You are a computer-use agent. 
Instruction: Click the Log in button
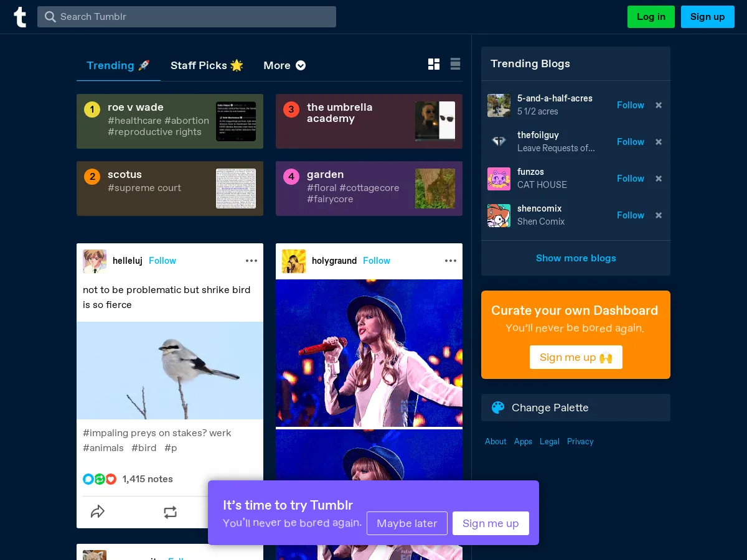click(x=651, y=17)
